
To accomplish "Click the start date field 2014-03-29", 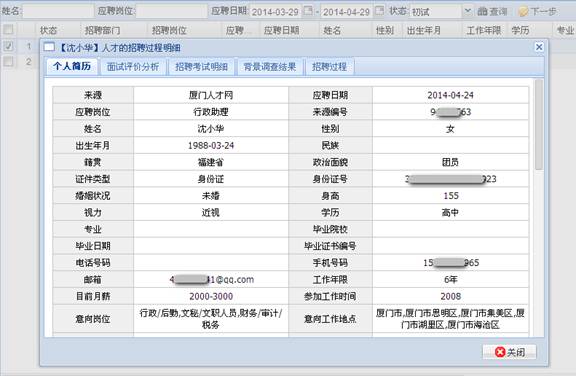I will tap(275, 12).
